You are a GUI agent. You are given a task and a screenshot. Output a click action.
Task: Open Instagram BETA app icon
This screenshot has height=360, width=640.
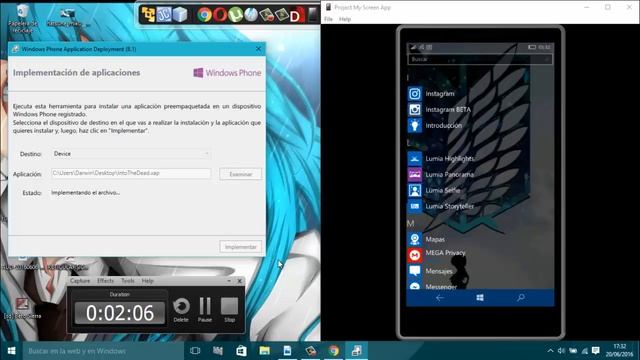pos(415,109)
